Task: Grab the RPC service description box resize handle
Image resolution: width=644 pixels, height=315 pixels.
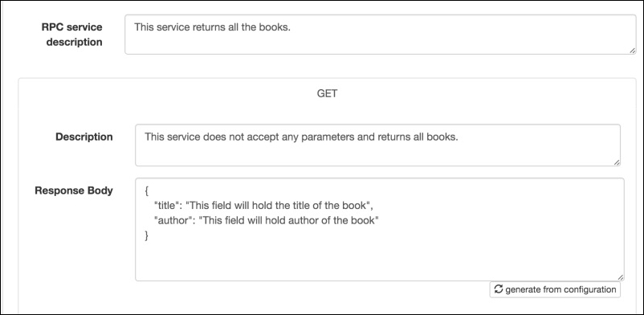Action: [x=633, y=50]
